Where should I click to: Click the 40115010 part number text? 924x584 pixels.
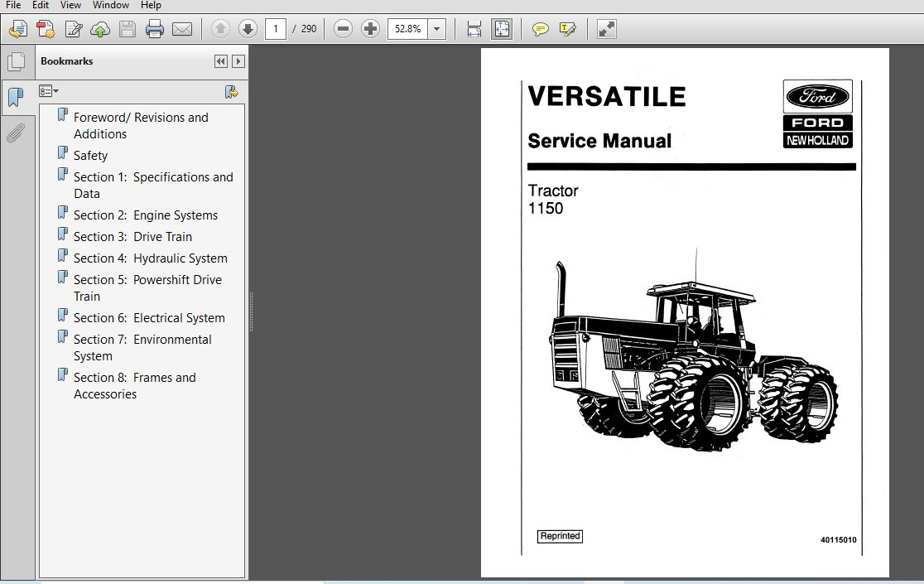838,540
